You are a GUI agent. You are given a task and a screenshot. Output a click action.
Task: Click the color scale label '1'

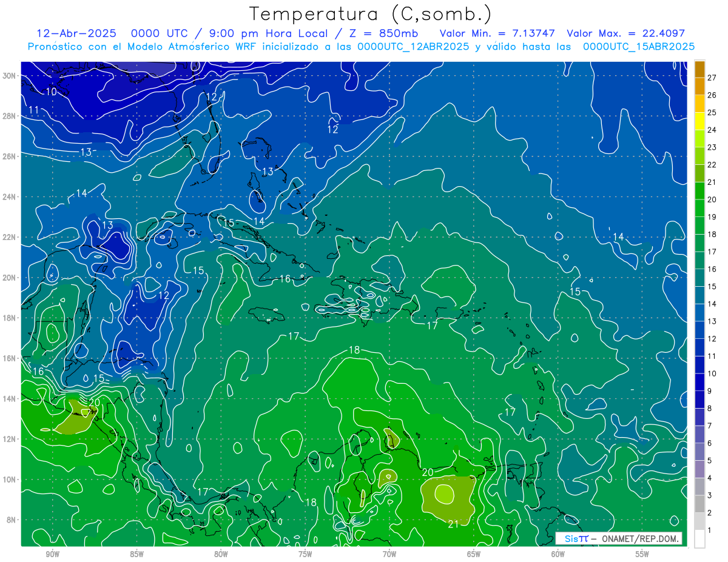tap(710, 530)
